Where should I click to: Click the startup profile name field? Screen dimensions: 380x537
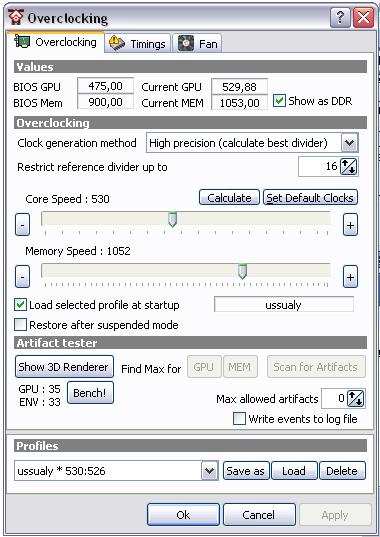(284, 304)
